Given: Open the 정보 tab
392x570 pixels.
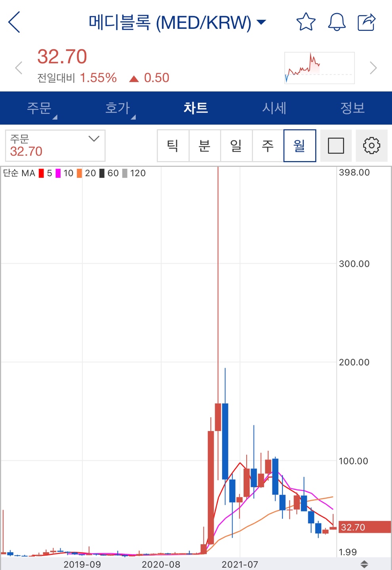Looking at the screenshot, I should (x=352, y=108).
